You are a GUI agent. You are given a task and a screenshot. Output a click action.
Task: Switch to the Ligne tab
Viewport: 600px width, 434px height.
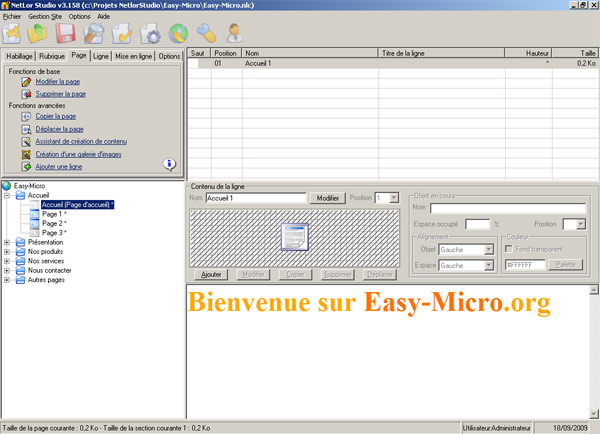(101, 56)
